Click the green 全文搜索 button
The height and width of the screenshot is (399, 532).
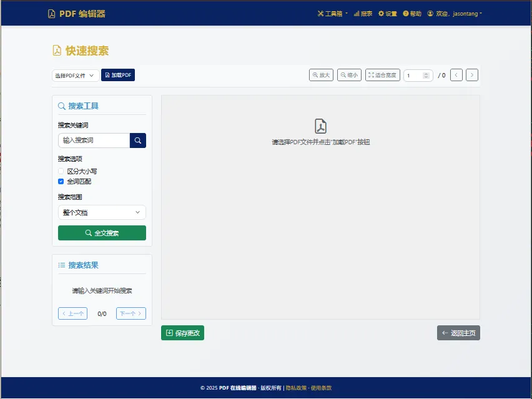click(x=102, y=233)
